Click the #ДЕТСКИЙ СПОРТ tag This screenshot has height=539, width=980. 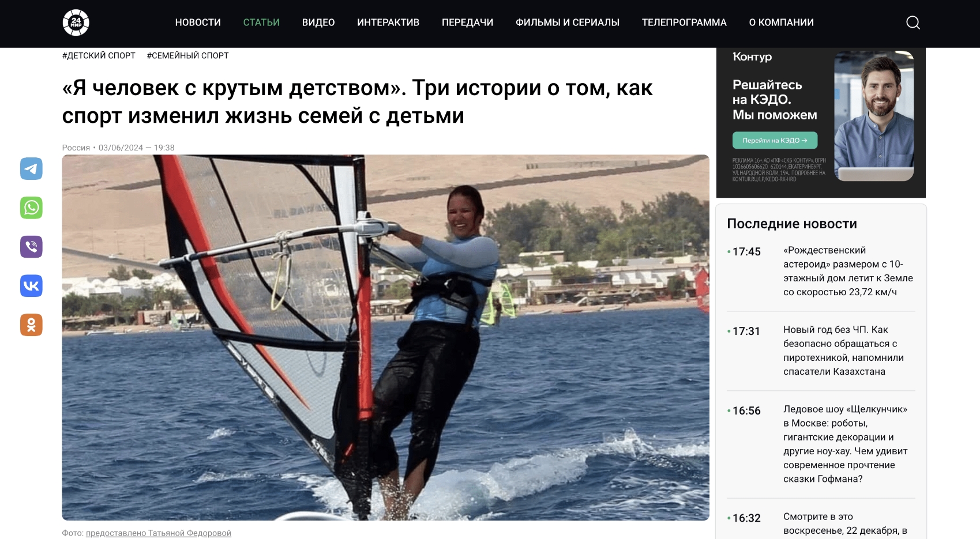pos(99,56)
